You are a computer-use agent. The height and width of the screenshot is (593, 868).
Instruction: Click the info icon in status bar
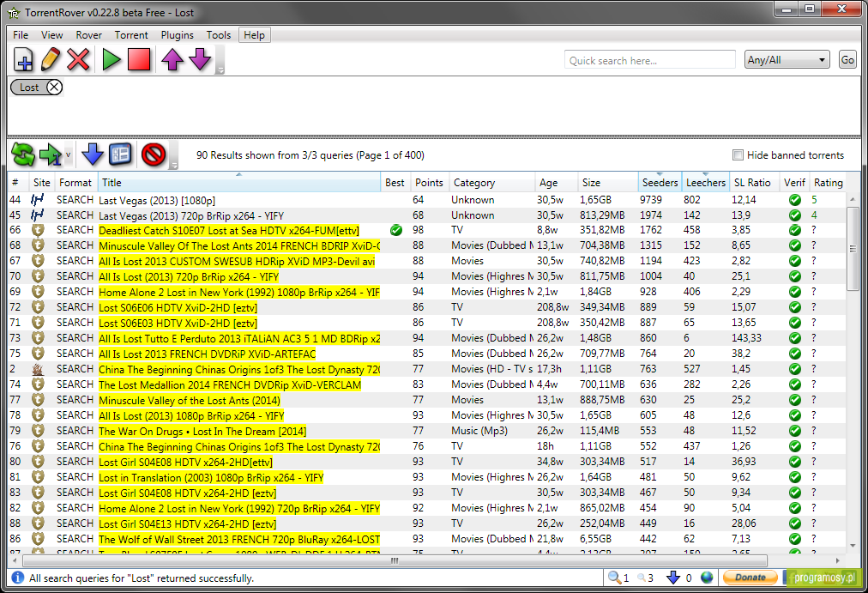[x=17, y=578]
